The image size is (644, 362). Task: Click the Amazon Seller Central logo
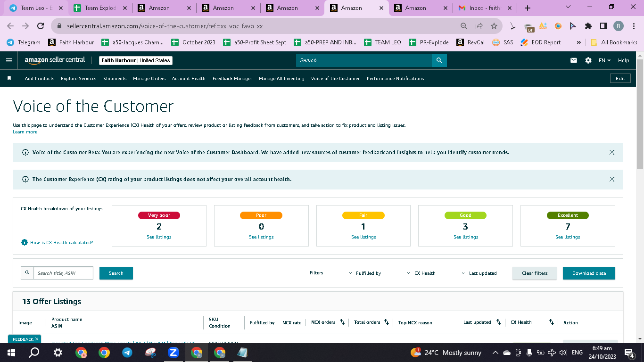coord(55,60)
